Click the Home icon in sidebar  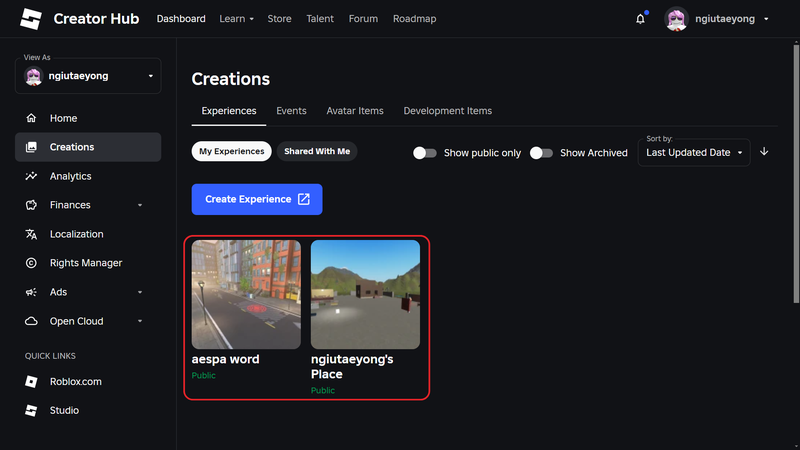click(x=31, y=118)
